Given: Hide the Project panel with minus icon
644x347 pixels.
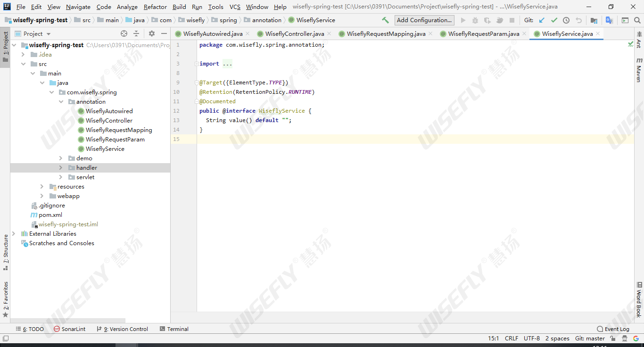Looking at the screenshot, I should (x=164, y=33).
